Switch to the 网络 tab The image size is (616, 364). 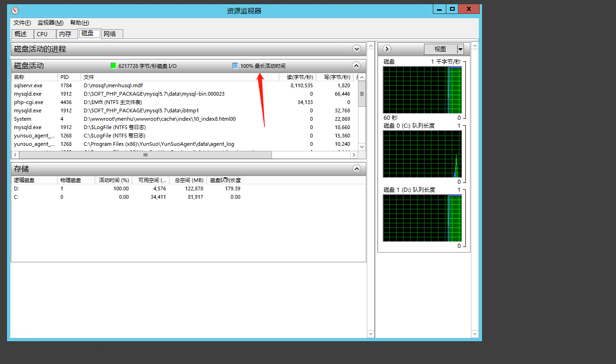tap(110, 34)
